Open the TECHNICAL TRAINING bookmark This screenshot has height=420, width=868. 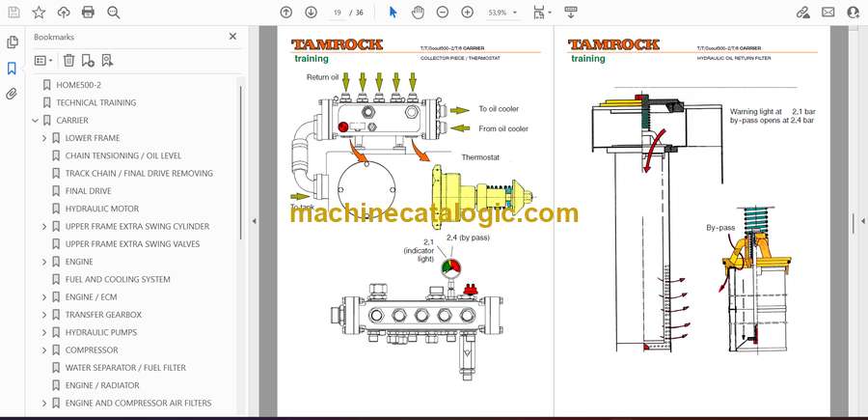[95, 102]
